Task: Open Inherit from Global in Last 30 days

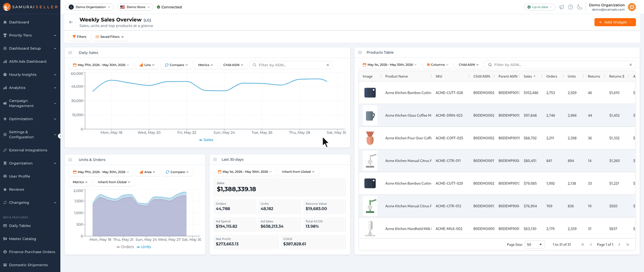Action: pyautogui.click(x=298, y=172)
